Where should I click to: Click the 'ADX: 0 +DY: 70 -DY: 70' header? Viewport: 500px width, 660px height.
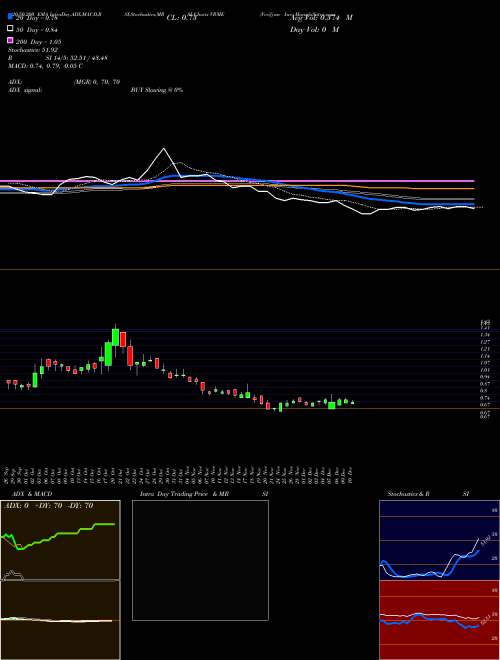point(48,506)
